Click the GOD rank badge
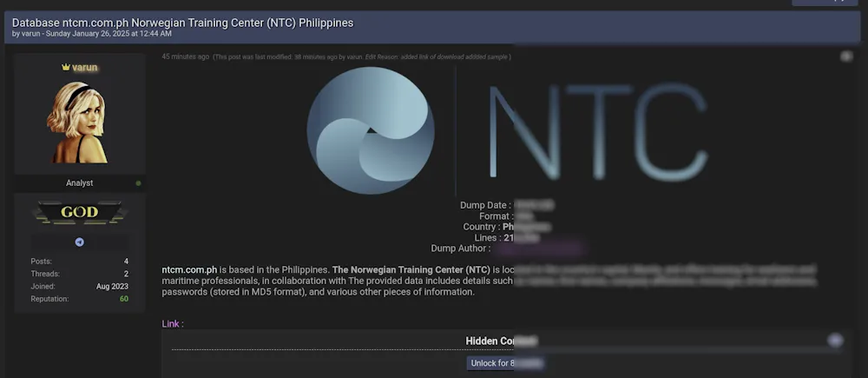 (80, 212)
